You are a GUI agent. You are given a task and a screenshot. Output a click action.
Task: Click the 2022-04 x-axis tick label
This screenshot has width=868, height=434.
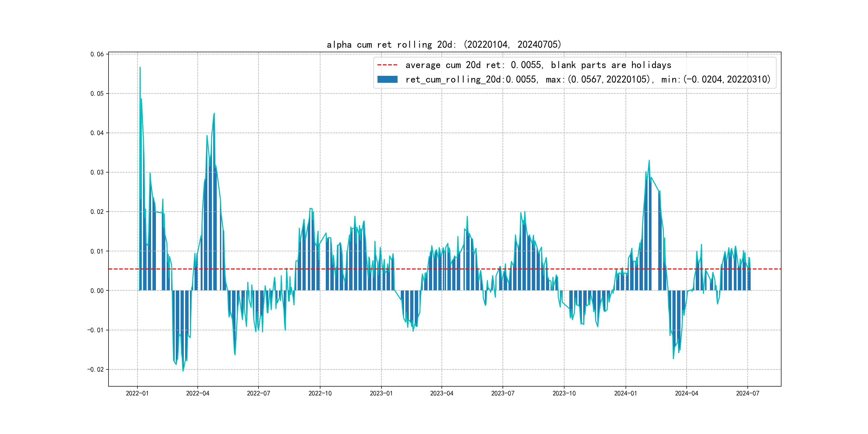(198, 393)
